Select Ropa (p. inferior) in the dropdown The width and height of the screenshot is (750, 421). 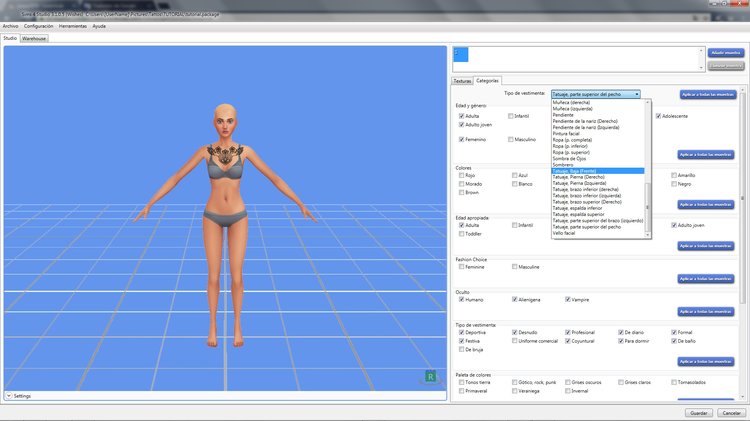point(571,146)
